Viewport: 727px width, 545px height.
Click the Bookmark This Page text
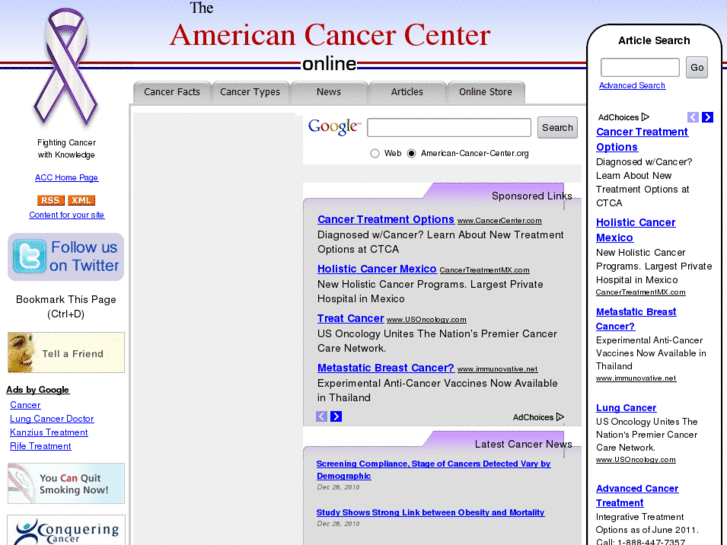coord(66,300)
